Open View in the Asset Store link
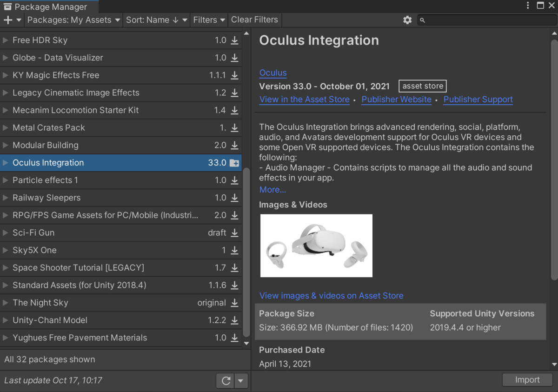This screenshot has height=392, width=558. [305, 100]
